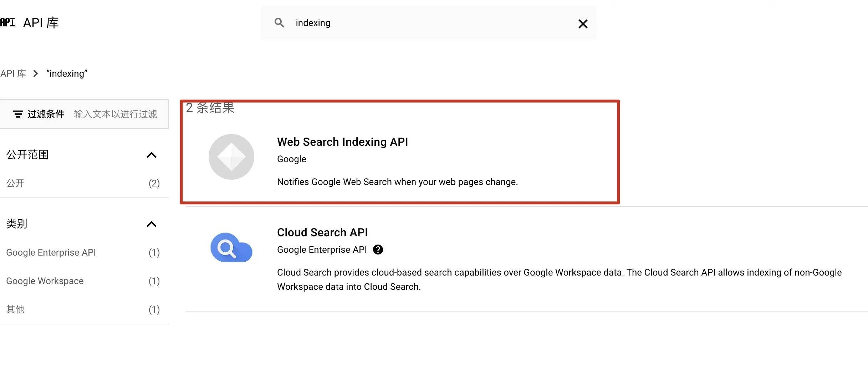Click the filter text input 输入文本以进行过滤
868x380 pixels.
pos(115,114)
